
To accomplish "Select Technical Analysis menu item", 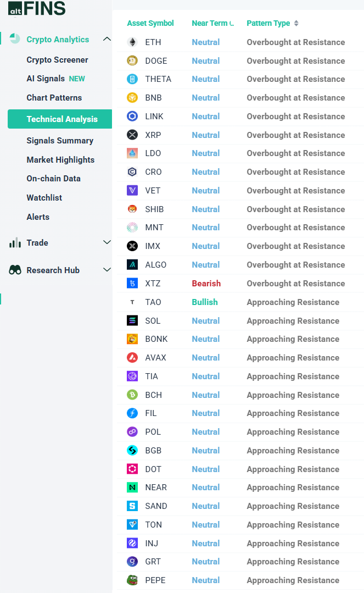I will 60,119.
